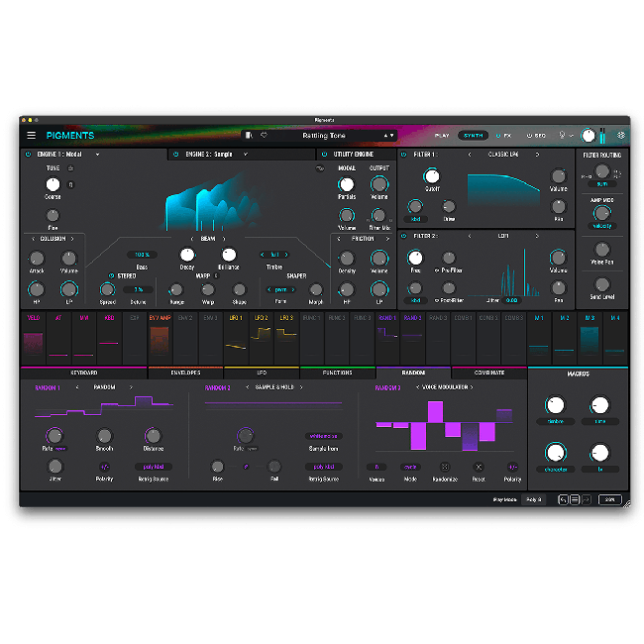Step presets using the up/down arrows

388,135
